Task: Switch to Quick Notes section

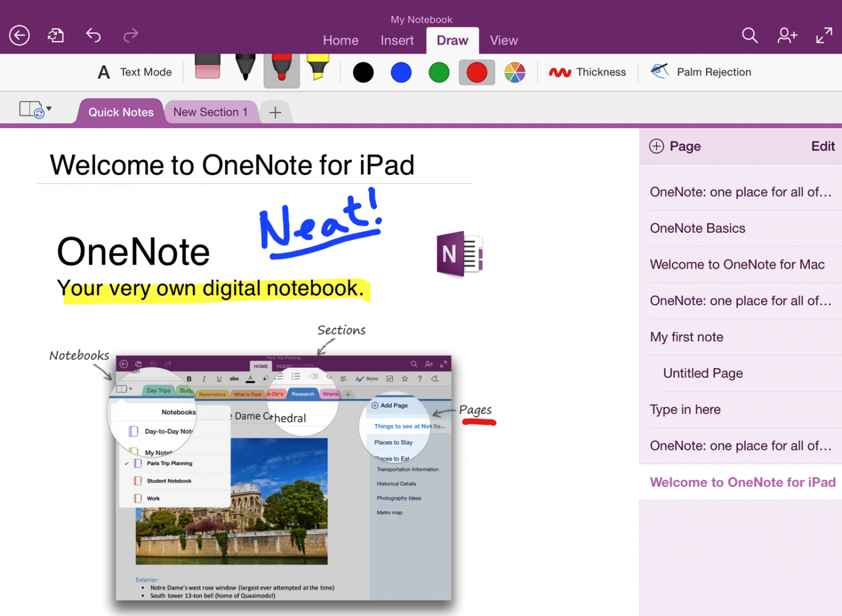Action: pyautogui.click(x=121, y=112)
